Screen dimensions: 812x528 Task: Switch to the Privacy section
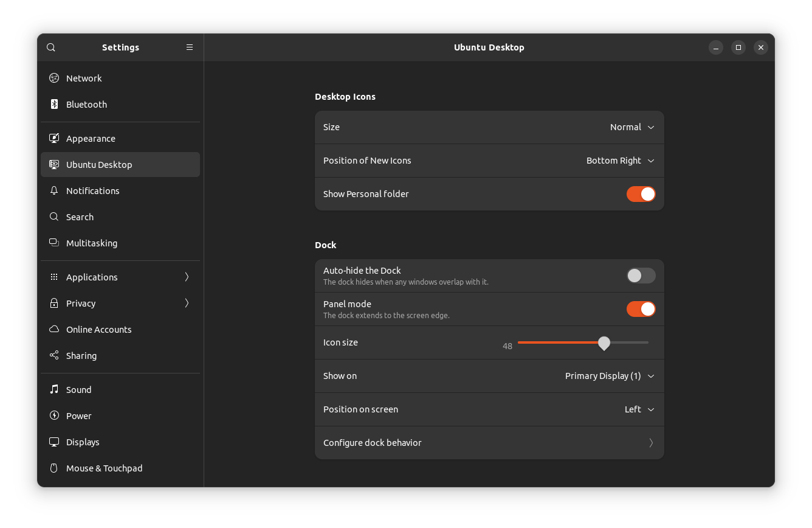point(81,303)
